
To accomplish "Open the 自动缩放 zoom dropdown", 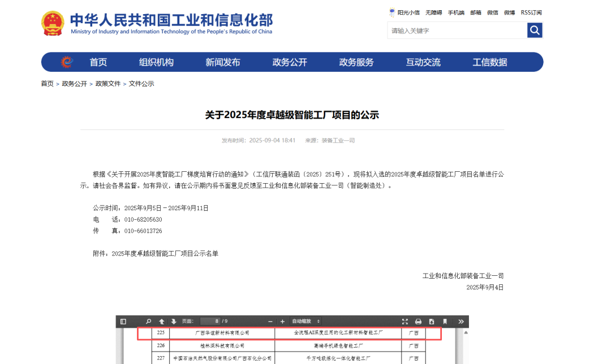I will tap(306, 321).
